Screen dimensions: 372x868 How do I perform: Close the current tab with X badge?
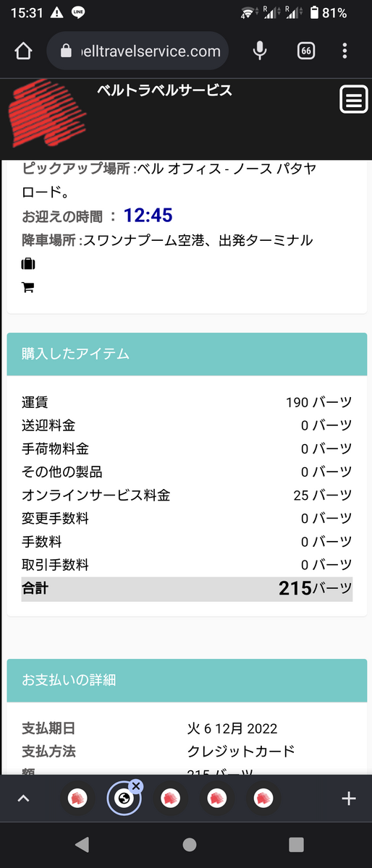(136, 786)
